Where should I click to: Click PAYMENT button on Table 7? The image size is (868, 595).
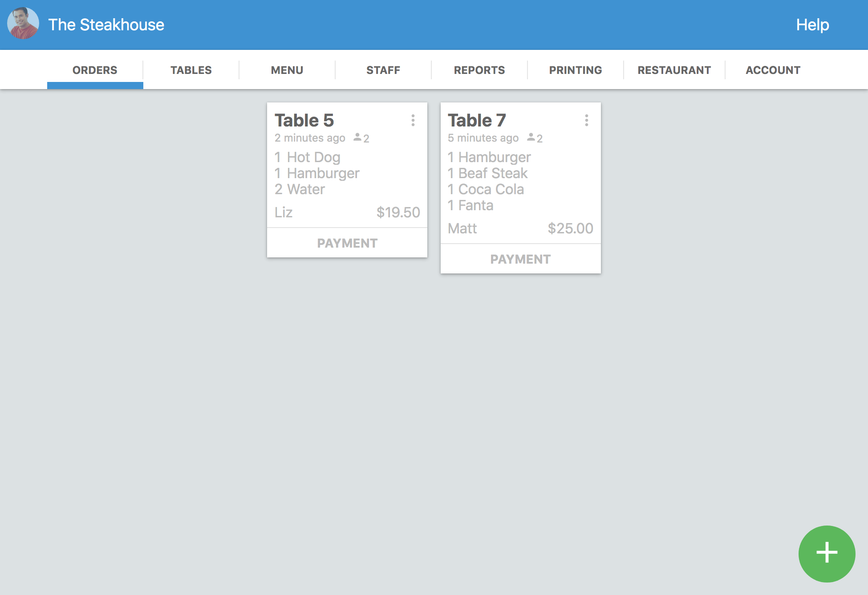[x=520, y=258]
